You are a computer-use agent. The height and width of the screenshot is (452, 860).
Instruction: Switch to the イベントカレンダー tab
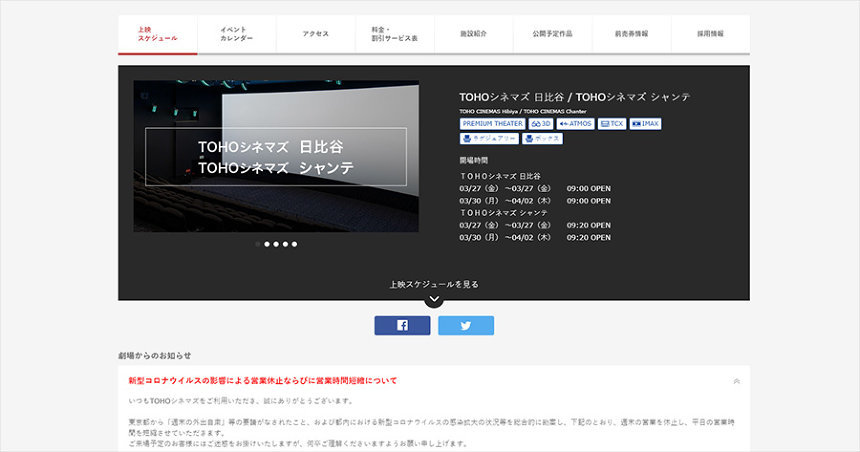pos(236,34)
